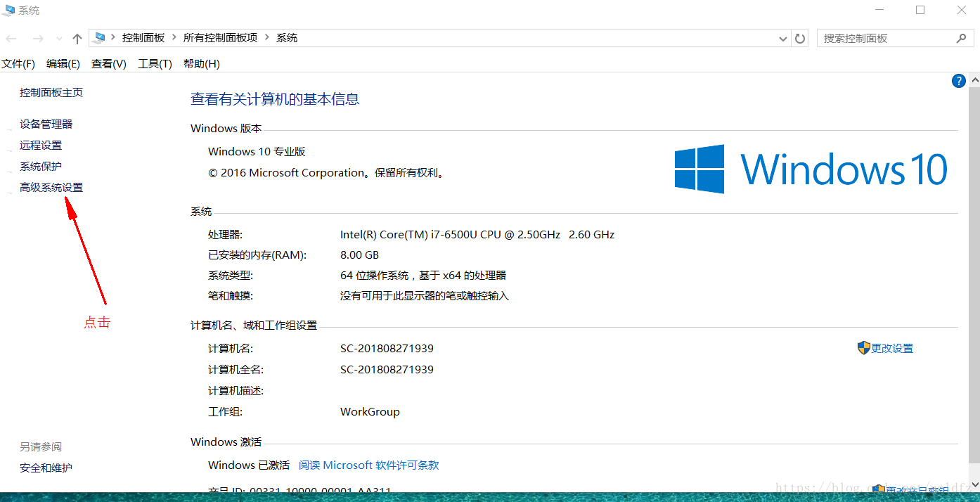980x502 pixels.
Task: Open 高级系统设置 link
Action: point(51,188)
